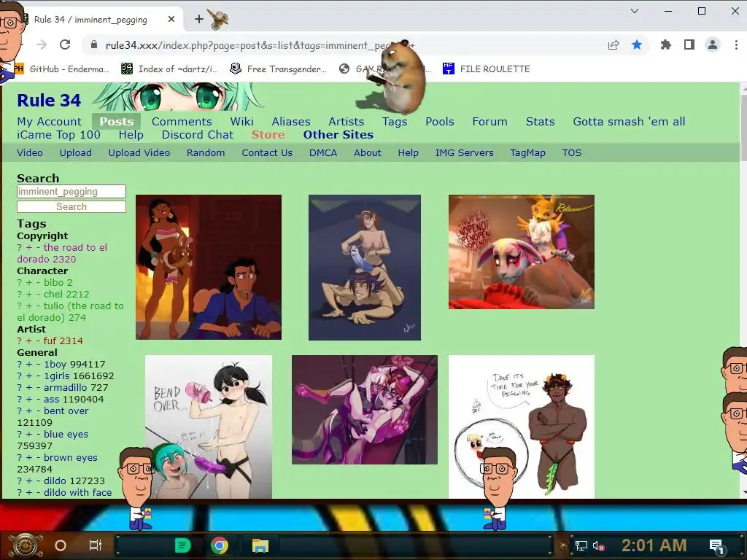Open the About link
This screenshot has width=747, height=560.
point(368,153)
